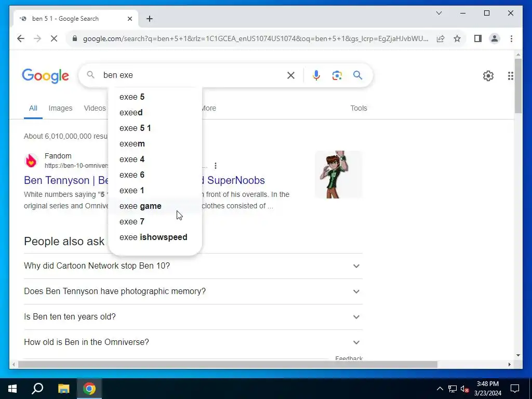Open the tab search chevron
The width and height of the screenshot is (532, 399).
[x=438, y=13]
